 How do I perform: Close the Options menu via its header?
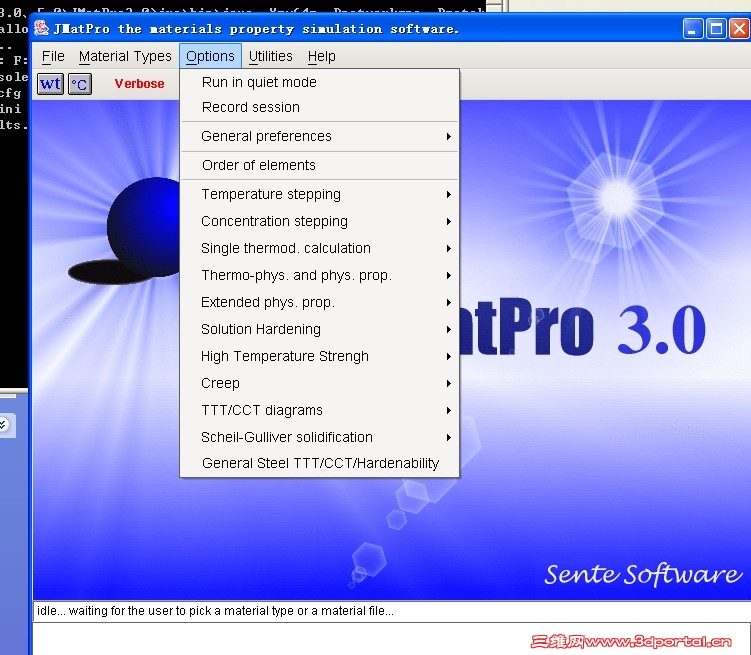pos(210,56)
